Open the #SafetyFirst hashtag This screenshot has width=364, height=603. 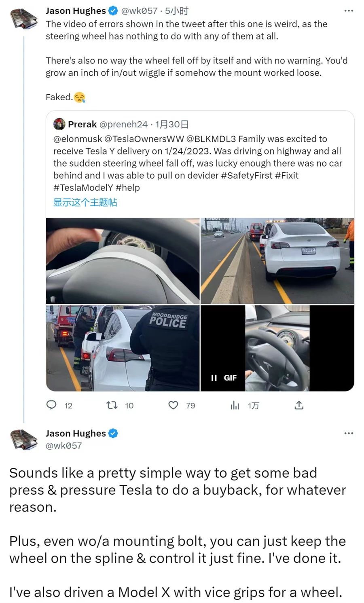[246, 175]
